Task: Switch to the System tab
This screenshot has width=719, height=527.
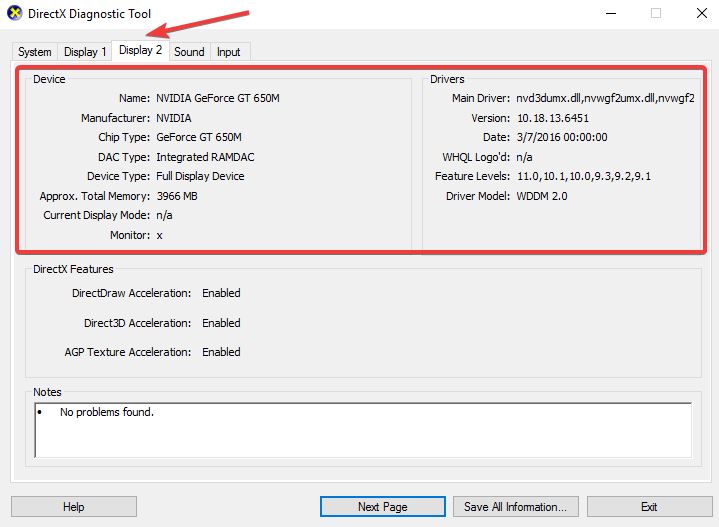Action: pos(34,52)
